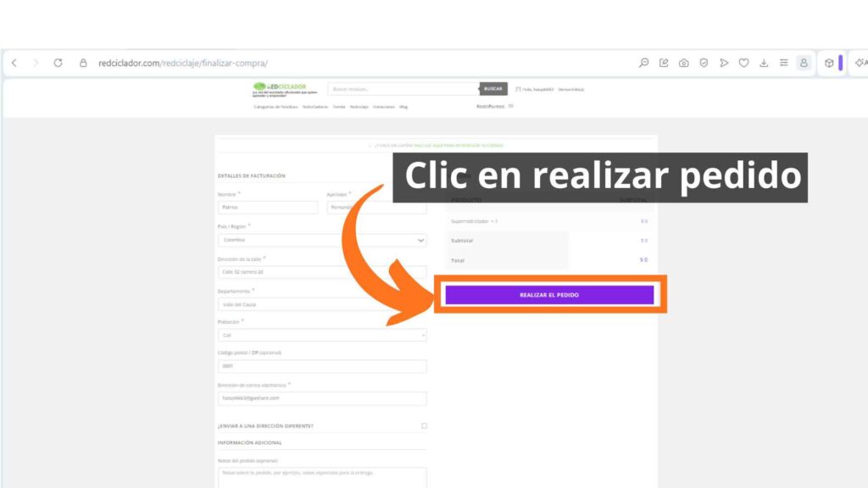Open the Blog menu item in site navigation
868x488 pixels.
(x=403, y=107)
